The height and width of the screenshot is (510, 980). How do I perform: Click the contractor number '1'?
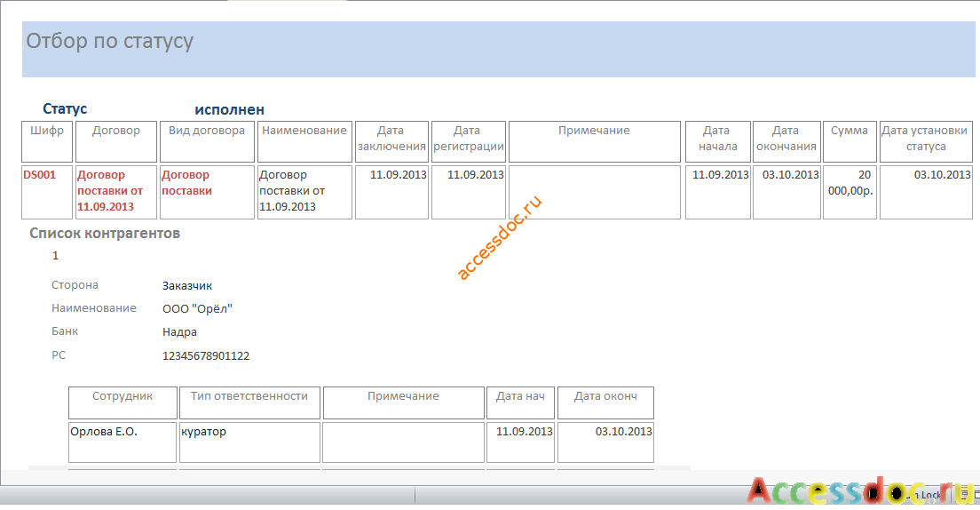tap(56, 255)
